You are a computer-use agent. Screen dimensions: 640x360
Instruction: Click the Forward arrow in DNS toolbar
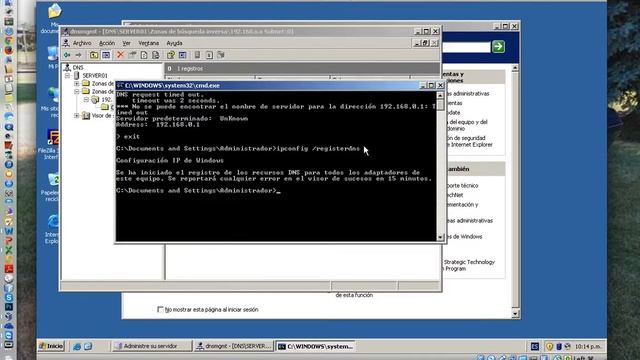click(x=78, y=55)
